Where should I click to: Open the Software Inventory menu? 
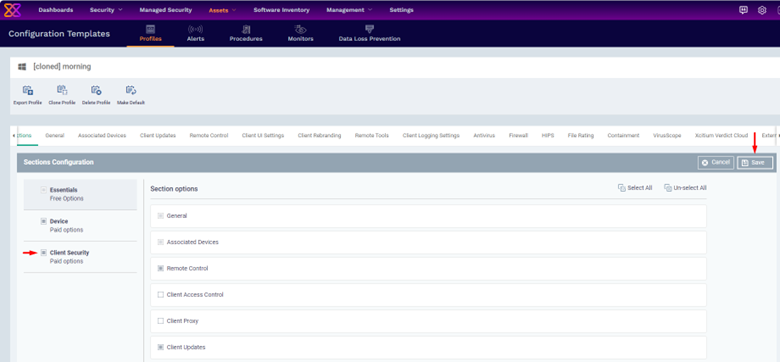[282, 10]
